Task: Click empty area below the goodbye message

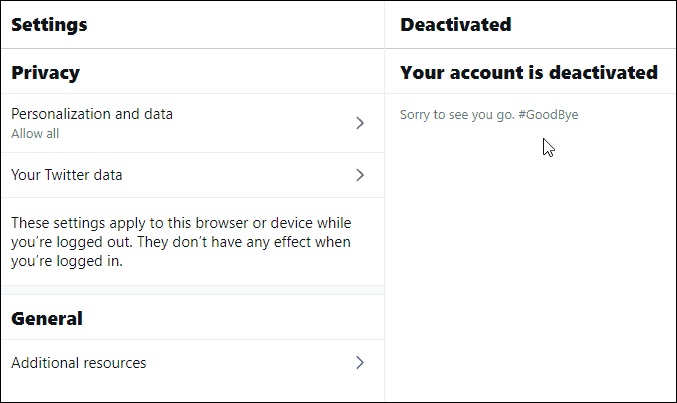Action: pos(530,260)
